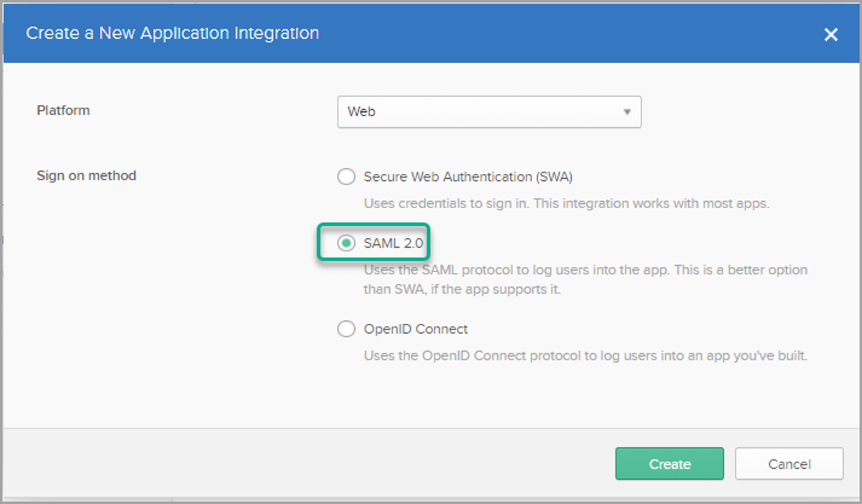The image size is (862, 504).
Task: Close the dialog with the X icon
Action: point(830,34)
